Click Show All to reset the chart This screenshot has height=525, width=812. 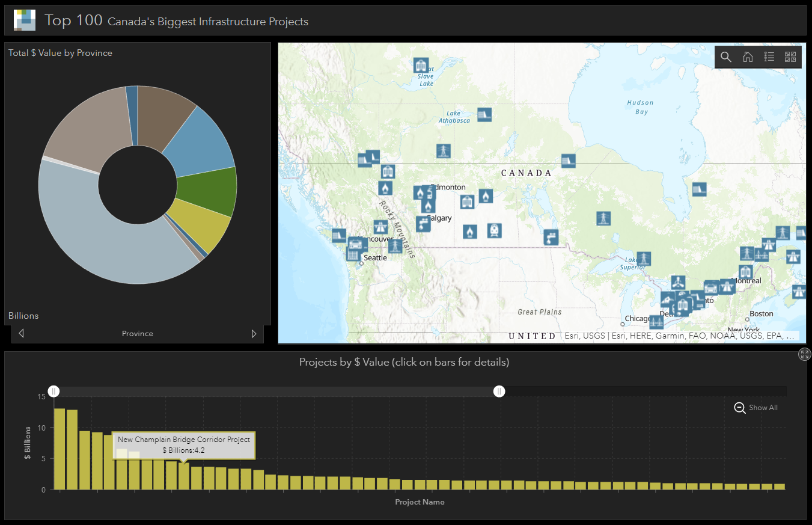[x=763, y=408]
